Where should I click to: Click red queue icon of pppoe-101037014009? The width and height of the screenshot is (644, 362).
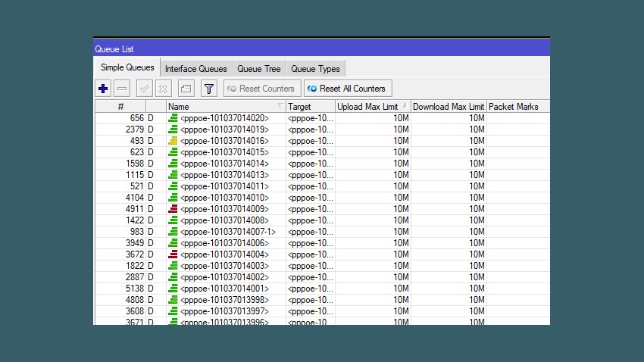(x=173, y=209)
